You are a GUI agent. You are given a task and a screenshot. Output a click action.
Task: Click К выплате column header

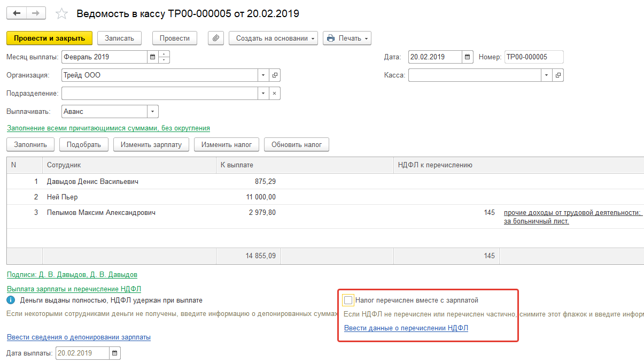coord(305,165)
